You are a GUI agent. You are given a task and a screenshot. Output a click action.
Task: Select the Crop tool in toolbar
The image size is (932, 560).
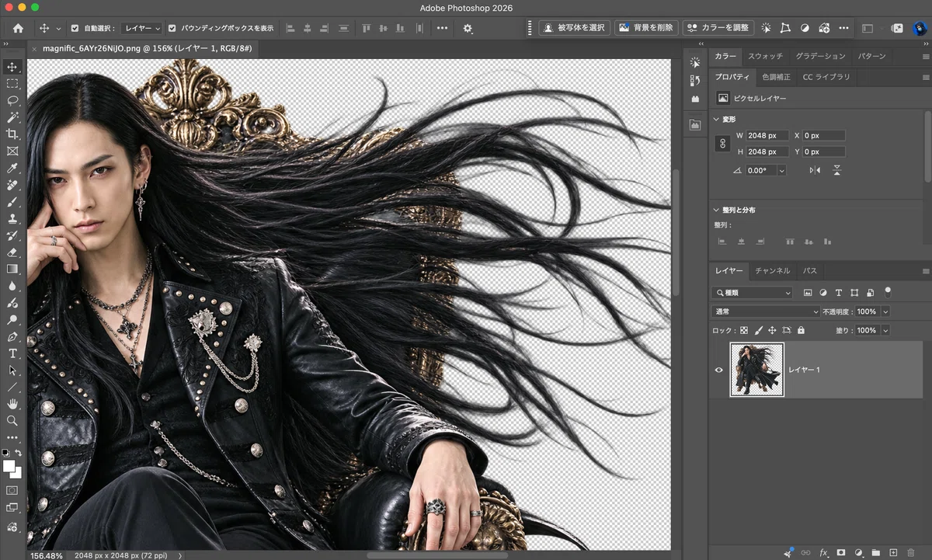click(12, 134)
